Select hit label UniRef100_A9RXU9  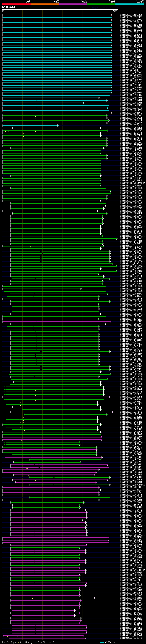[131, 93]
